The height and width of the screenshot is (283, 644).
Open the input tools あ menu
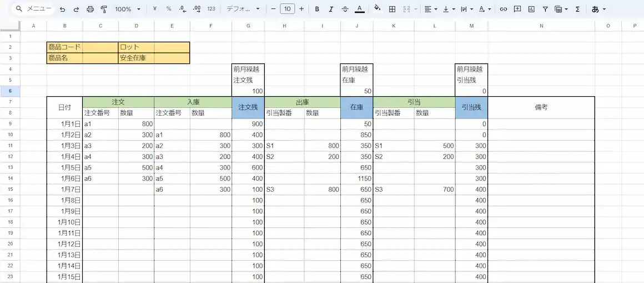598,9
